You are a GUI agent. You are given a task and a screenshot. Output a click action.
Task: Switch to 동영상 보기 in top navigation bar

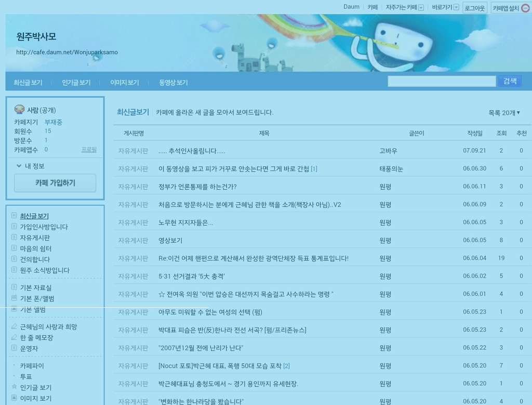(x=174, y=83)
